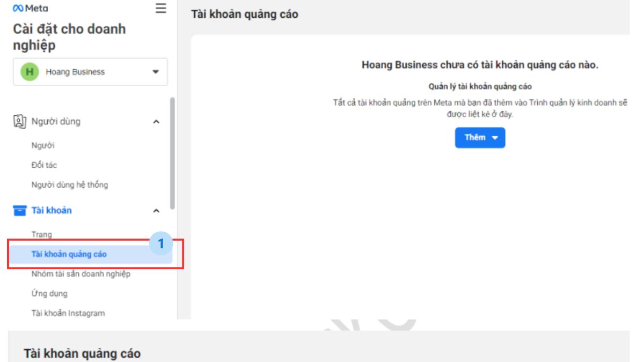Click the Tài khoản section box icon
This screenshot has height=362, width=644.
click(x=19, y=211)
